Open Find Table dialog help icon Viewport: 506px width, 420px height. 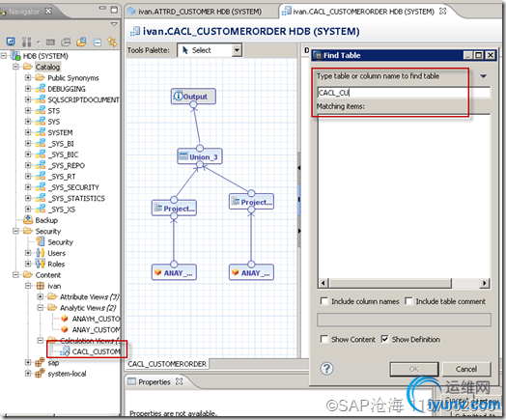tap(326, 369)
